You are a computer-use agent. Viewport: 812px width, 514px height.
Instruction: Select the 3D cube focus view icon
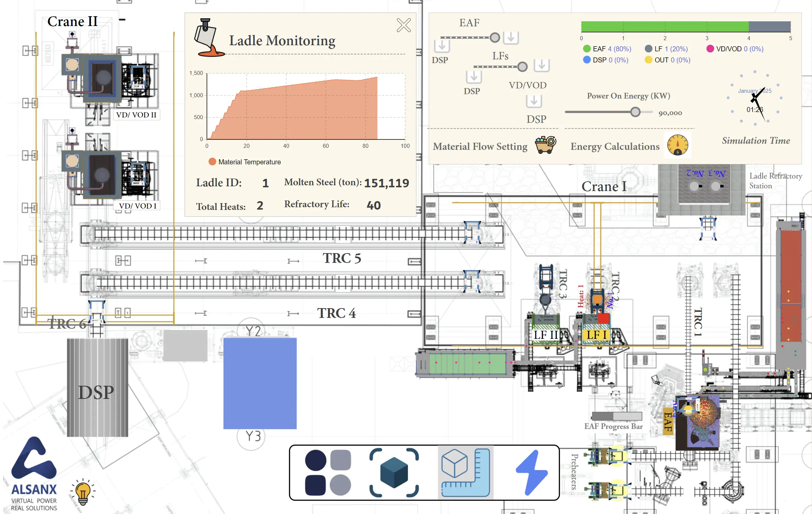coord(394,472)
